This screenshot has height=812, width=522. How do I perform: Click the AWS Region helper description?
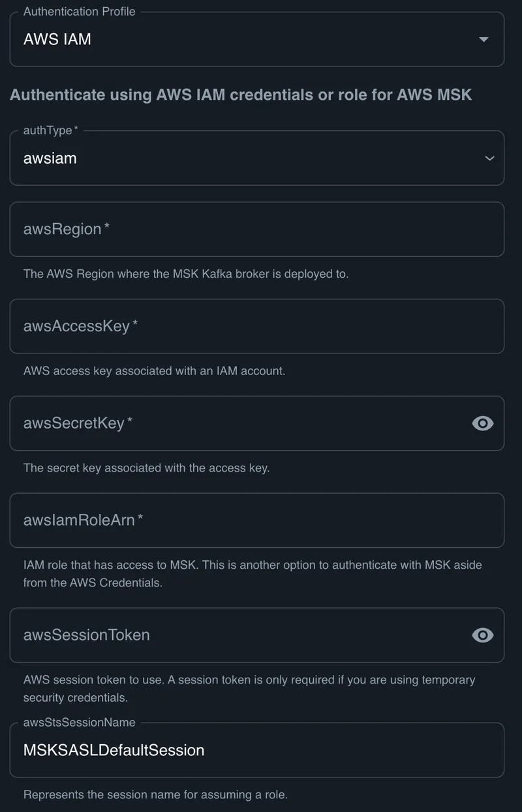tap(186, 274)
